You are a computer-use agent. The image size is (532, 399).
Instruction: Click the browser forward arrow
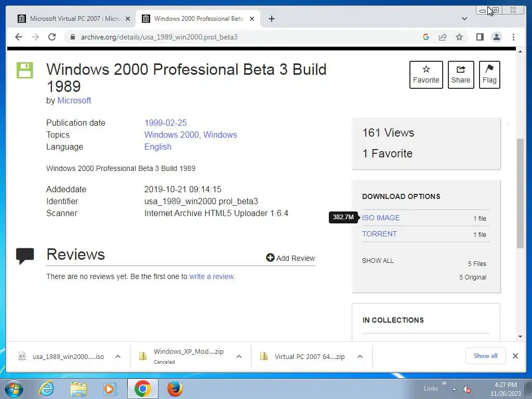tap(35, 37)
